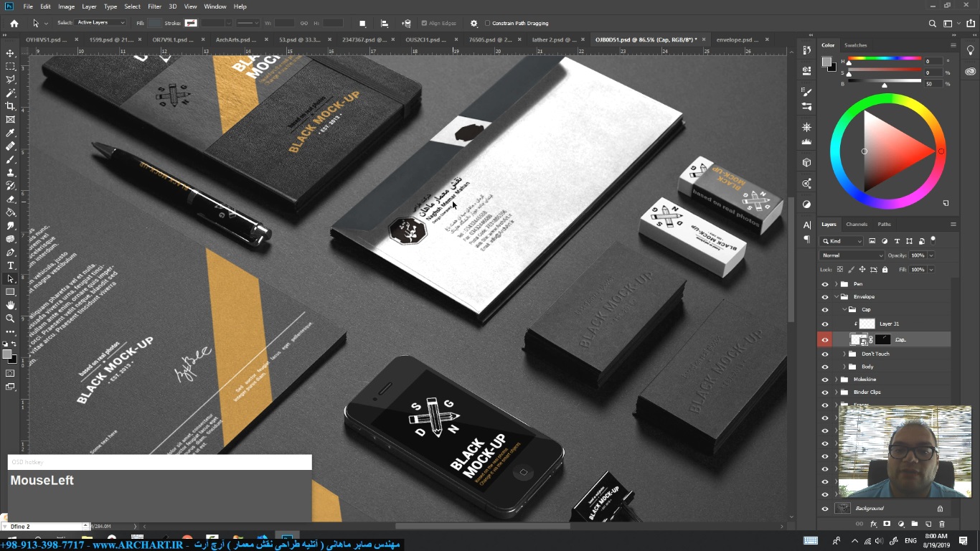Open the Paragraph panel icon
The width and height of the screenshot is (980, 551).
[807, 239]
